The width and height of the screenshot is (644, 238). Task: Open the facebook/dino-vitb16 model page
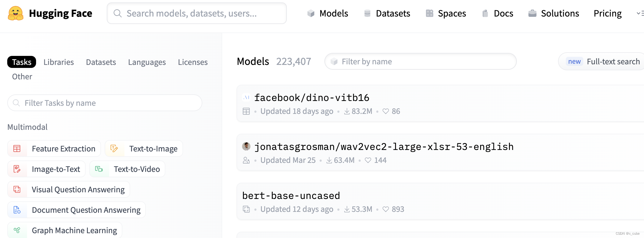point(311,98)
